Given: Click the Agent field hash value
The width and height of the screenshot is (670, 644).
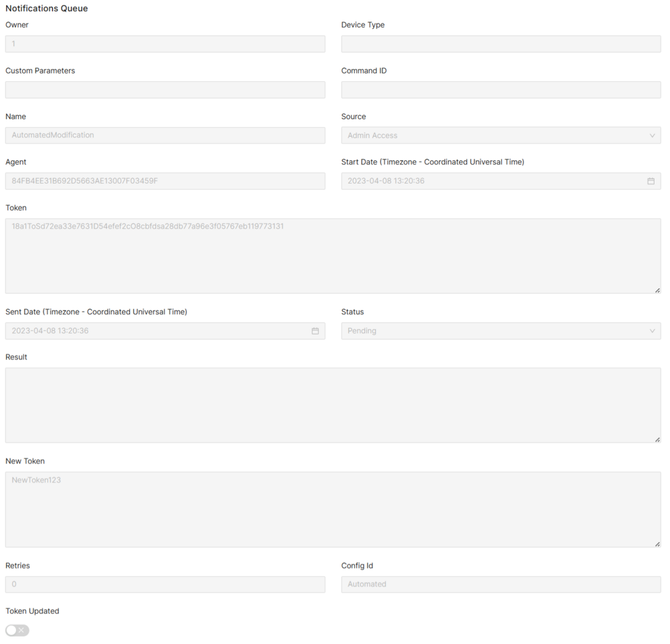Looking at the screenshot, I should pos(85,181).
